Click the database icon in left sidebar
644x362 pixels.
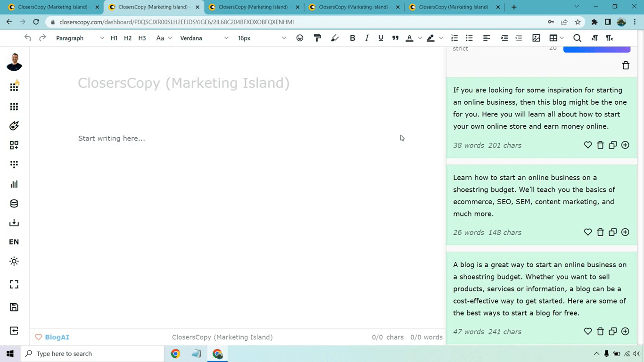coord(14,204)
